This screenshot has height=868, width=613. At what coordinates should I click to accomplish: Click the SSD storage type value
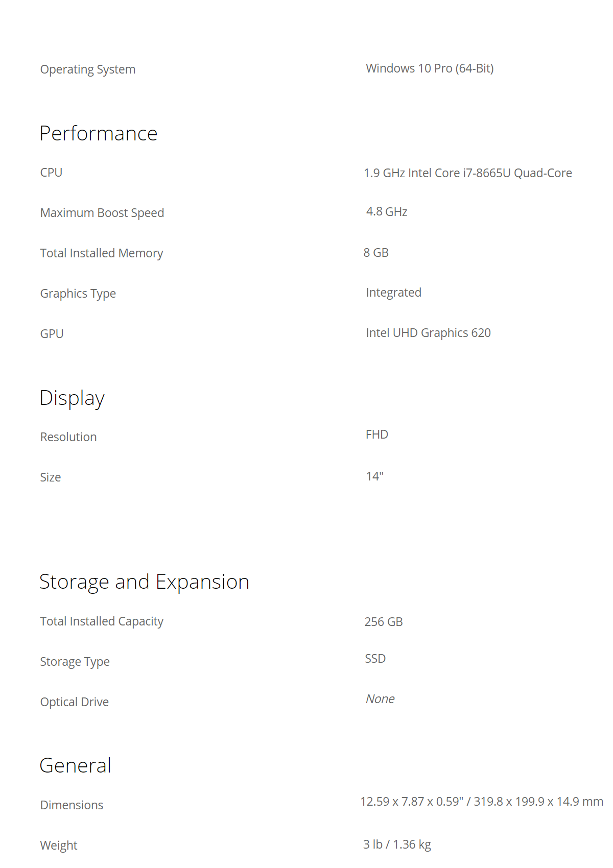(x=375, y=659)
